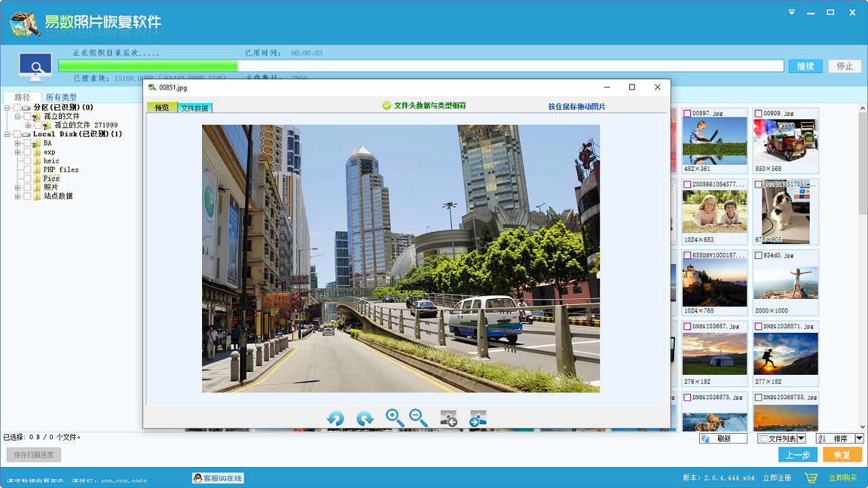Zoom in on the preview image
This screenshot has height=488, width=868.
(x=395, y=418)
